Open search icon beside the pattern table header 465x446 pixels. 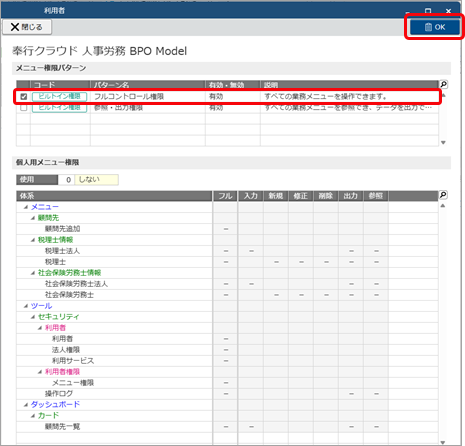(x=443, y=84)
